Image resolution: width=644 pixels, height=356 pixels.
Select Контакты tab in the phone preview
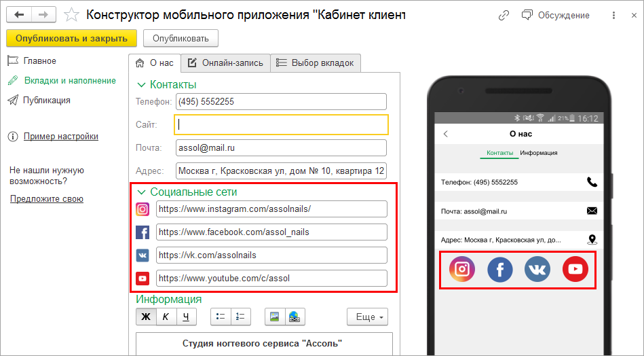point(500,153)
